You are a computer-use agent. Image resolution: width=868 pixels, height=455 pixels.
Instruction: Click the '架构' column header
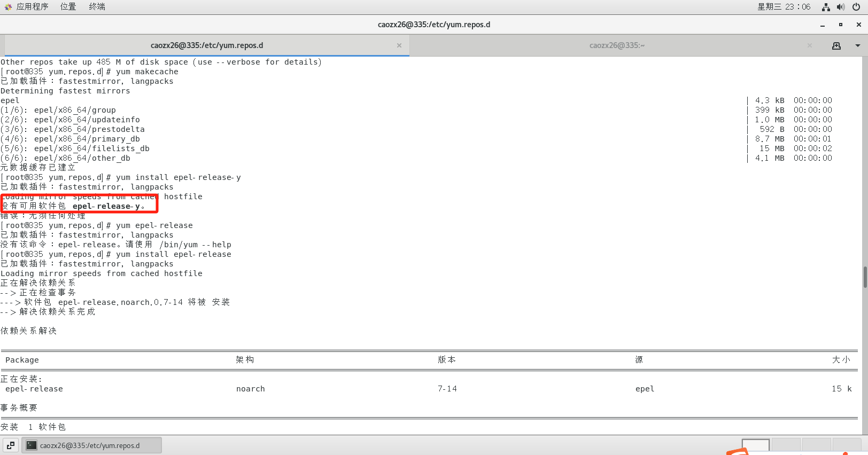tap(245, 360)
